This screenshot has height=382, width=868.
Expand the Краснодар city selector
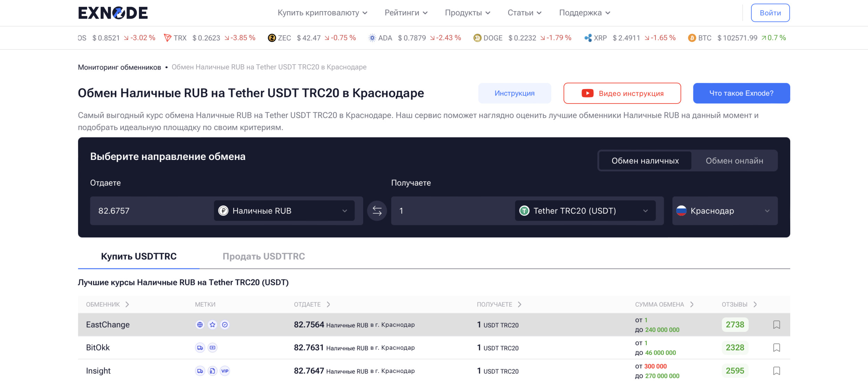coord(725,211)
